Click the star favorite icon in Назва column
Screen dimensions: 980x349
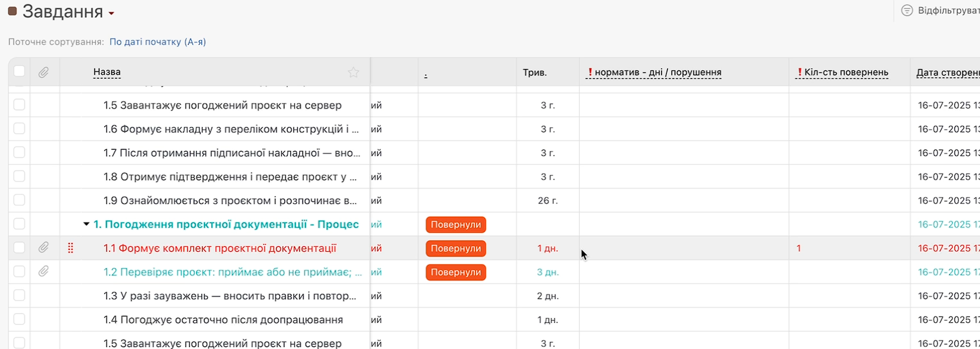[353, 72]
